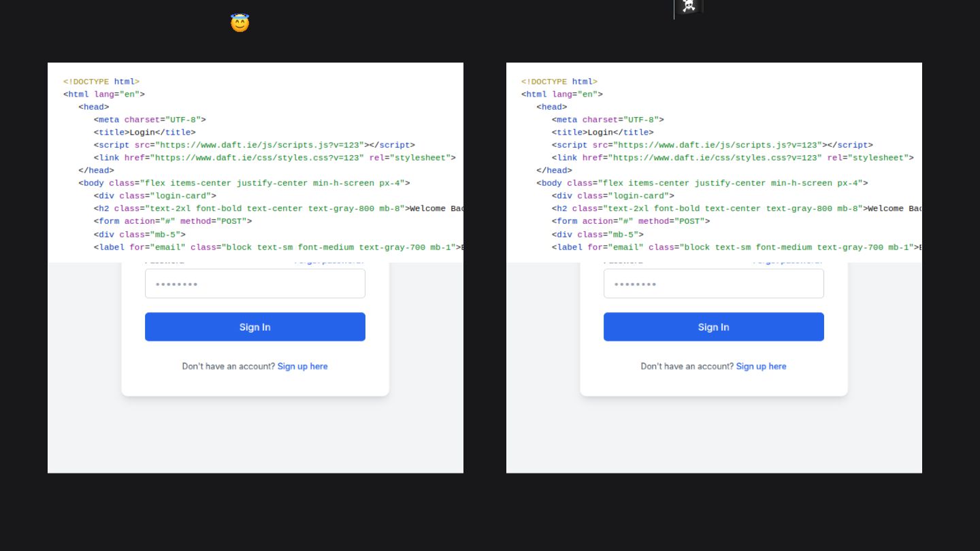The image size is (980, 551).
Task: Click Sign In in the pirate-flag panel
Action: (714, 327)
